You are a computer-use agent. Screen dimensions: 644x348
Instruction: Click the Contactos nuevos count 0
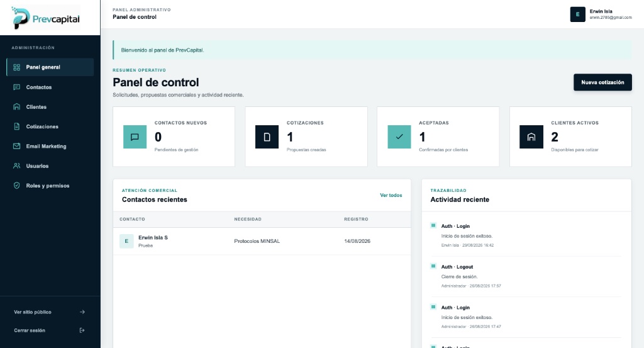click(x=158, y=137)
